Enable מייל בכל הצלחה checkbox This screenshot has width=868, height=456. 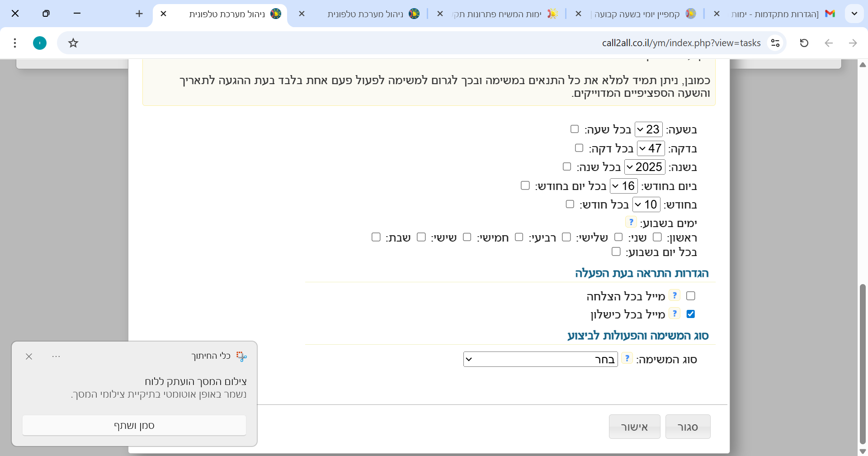pyautogui.click(x=690, y=296)
